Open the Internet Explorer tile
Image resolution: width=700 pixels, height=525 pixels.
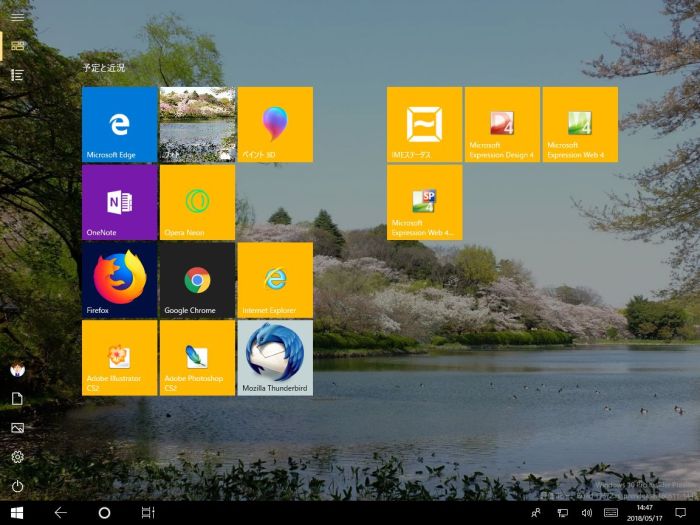pos(275,279)
